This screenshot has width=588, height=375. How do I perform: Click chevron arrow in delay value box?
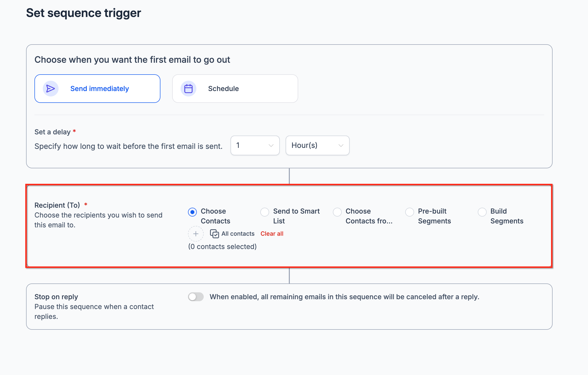click(x=271, y=145)
